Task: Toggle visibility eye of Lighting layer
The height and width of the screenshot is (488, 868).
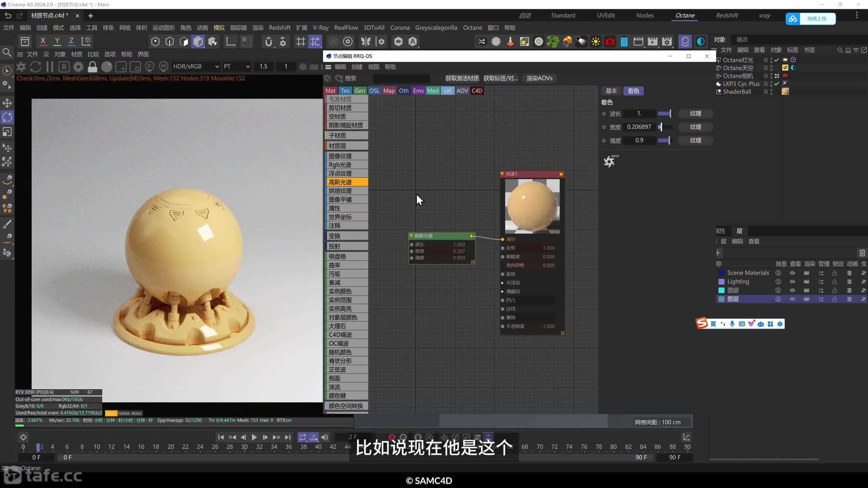Action: click(792, 282)
